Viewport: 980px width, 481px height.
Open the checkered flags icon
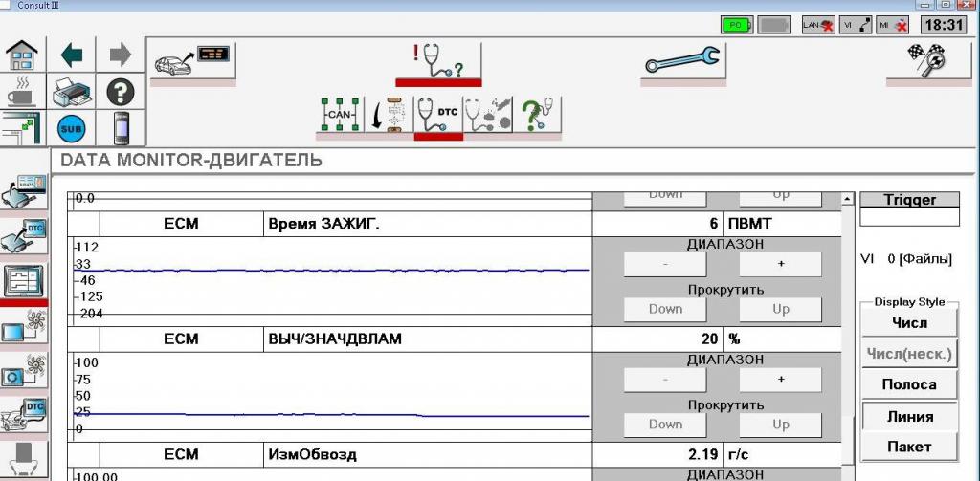tap(928, 61)
